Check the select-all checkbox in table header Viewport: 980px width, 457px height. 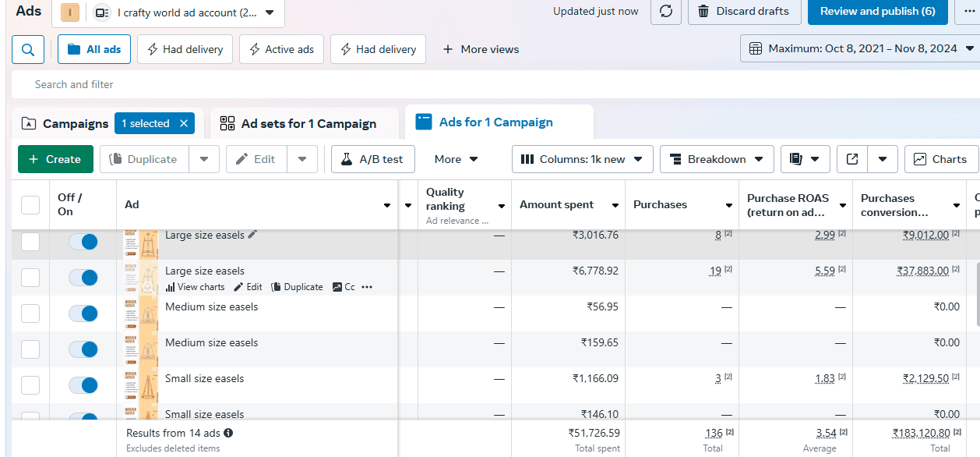[30, 205]
